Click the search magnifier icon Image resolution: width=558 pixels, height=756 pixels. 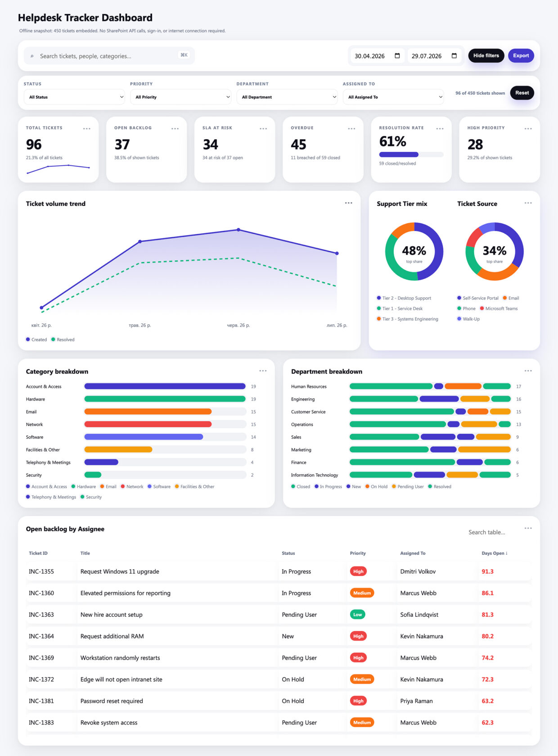point(32,56)
